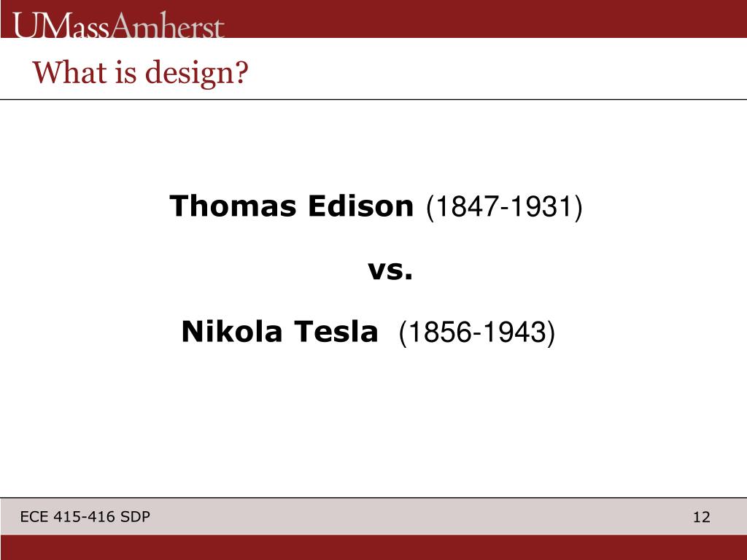Click the word 'What' in the title
The height and width of the screenshot is (560, 747).
[69, 72]
